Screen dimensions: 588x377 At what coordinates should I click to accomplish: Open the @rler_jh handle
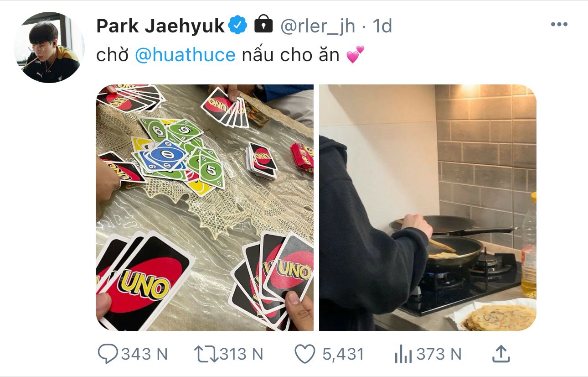317,26
